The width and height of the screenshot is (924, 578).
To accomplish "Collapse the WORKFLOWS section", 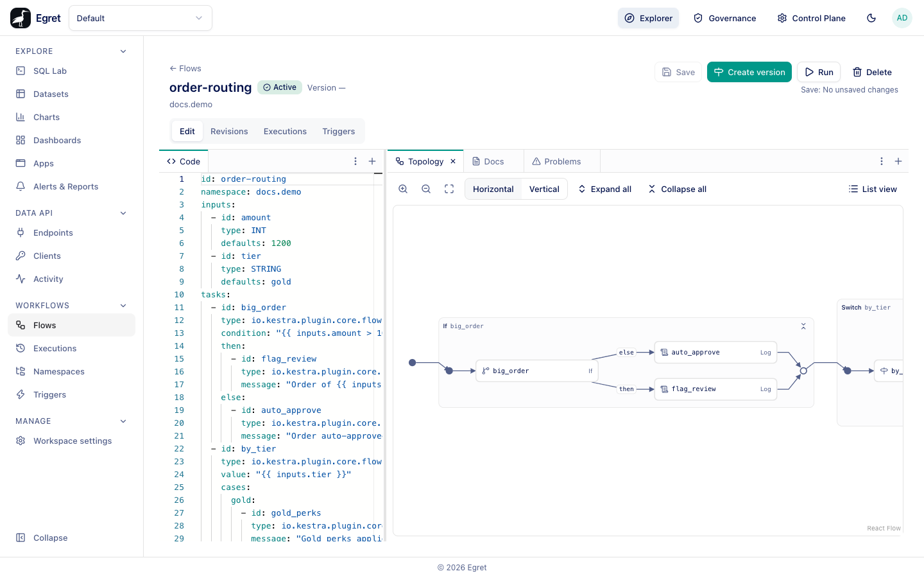I will 123,306.
